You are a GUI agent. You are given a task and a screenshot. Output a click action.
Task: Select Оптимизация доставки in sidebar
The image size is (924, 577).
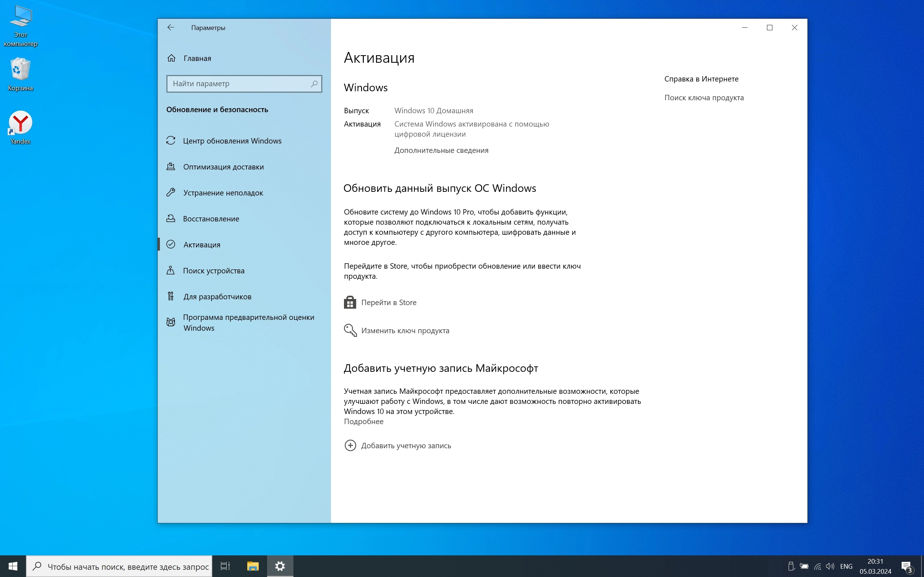tap(223, 167)
